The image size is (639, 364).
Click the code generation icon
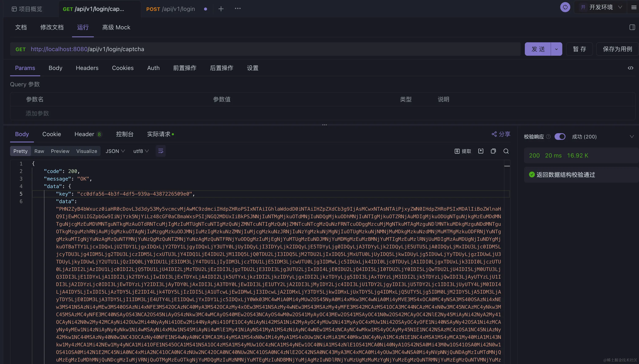630,68
